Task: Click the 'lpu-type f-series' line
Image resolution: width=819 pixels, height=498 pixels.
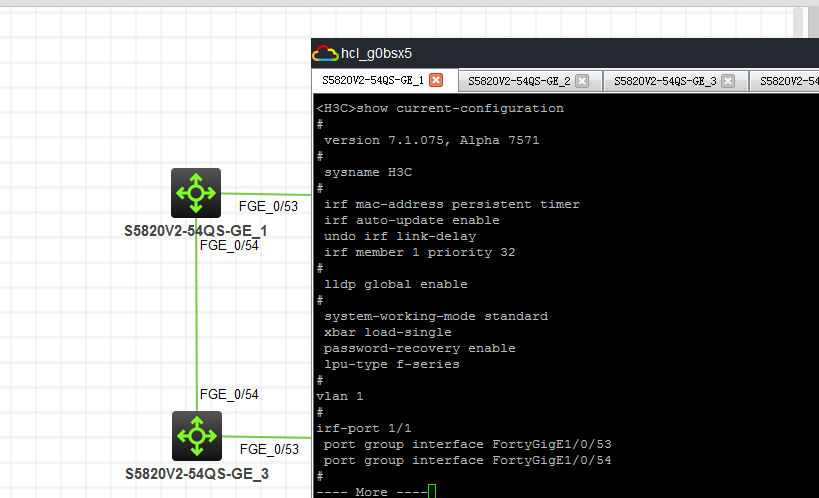Action: (x=392, y=364)
